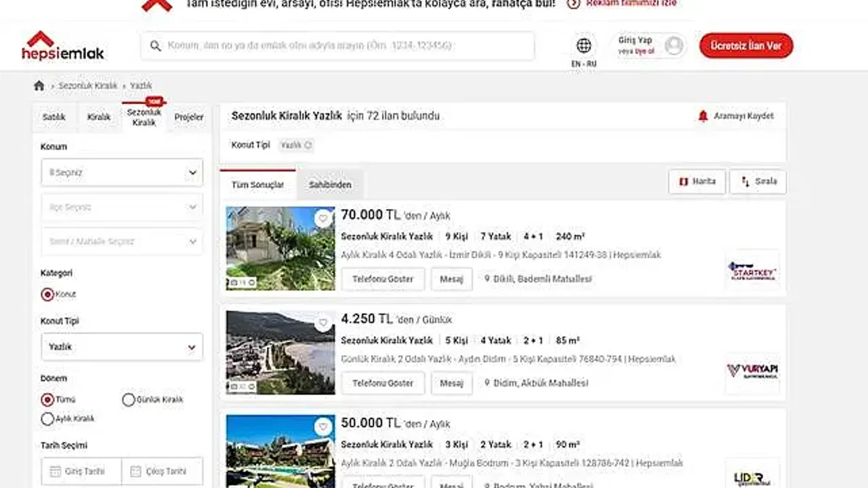Expand the İlçe Seçiniz dropdown
The width and height of the screenshot is (868, 488).
point(122,207)
